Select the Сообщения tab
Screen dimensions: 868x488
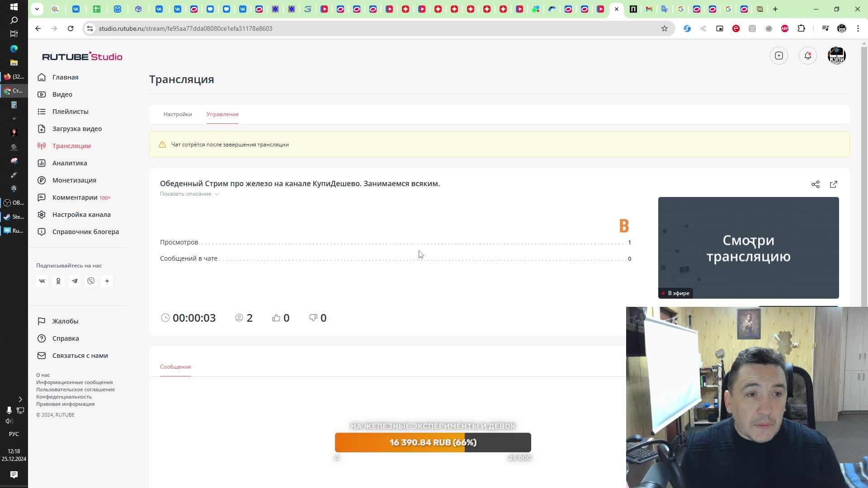click(175, 367)
